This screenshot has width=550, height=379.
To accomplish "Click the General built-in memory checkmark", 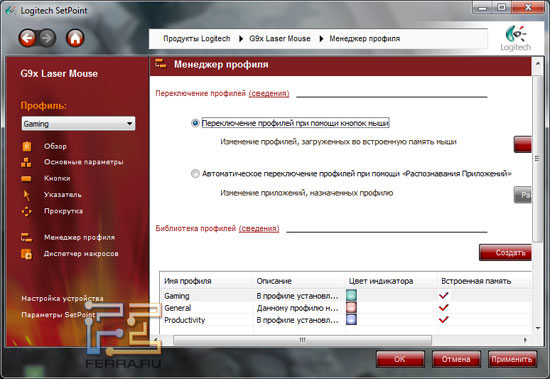I will 444,308.
